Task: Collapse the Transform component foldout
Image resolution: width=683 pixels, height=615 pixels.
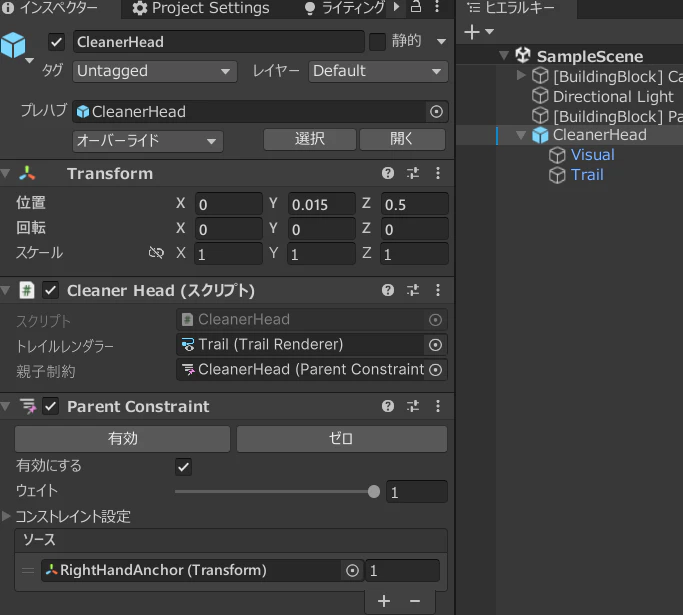Action: point(5,173)
